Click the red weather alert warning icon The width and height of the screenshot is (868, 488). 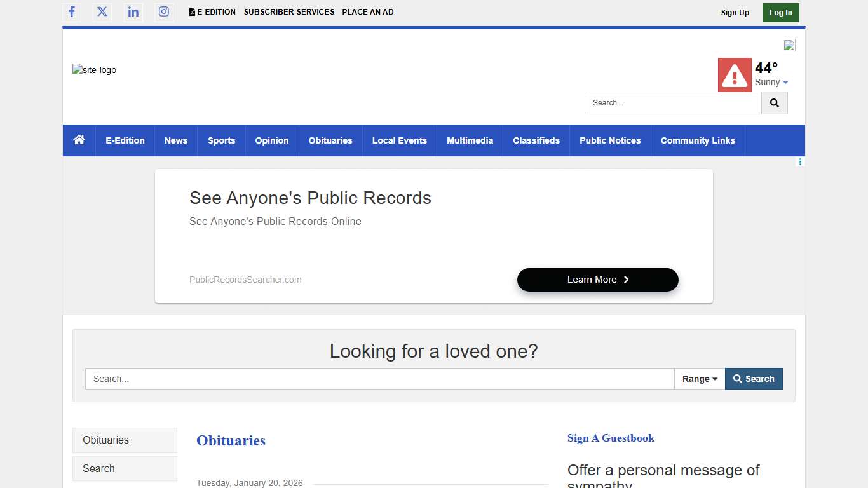735,75
